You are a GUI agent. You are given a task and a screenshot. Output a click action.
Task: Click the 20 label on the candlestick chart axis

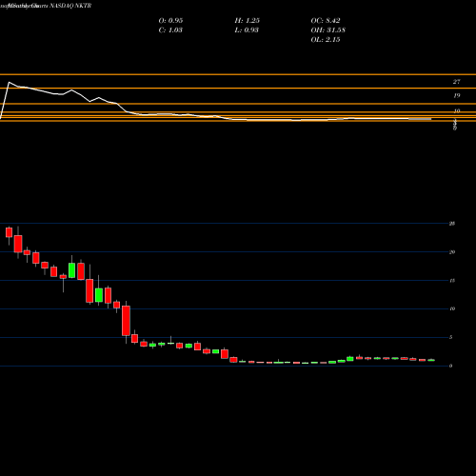(x=452, y=252)
